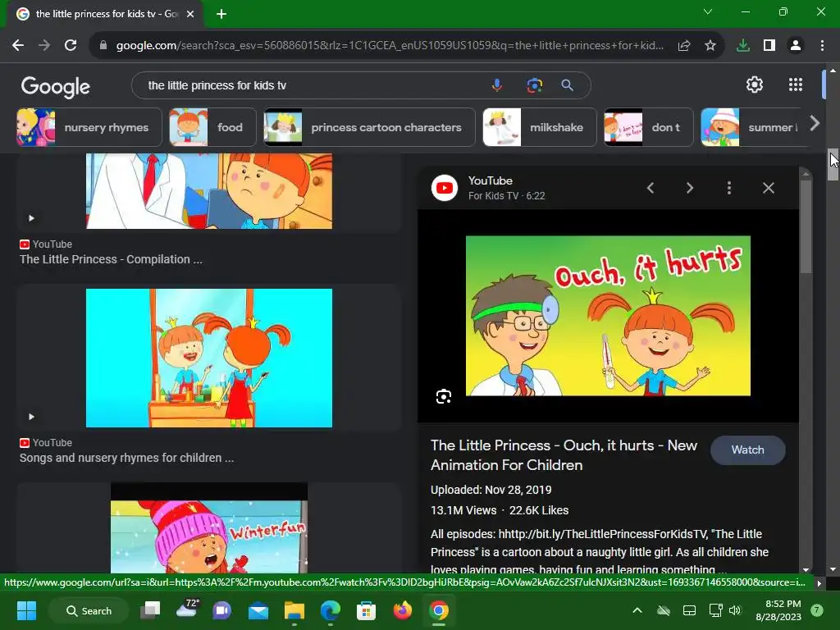Open Chrome three-dot menu

822,46
